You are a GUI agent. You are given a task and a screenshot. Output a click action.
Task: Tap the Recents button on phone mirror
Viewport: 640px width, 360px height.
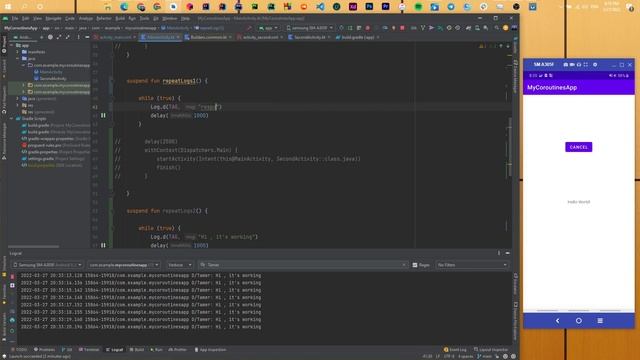pos(600,321)
